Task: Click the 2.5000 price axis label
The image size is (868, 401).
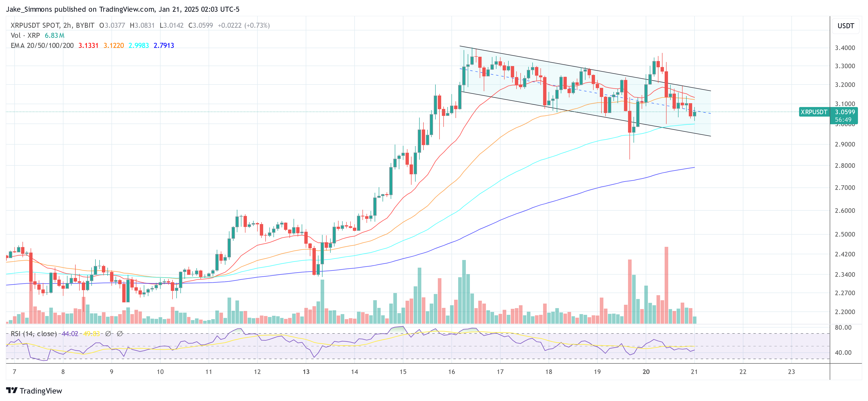Action: 845,234
